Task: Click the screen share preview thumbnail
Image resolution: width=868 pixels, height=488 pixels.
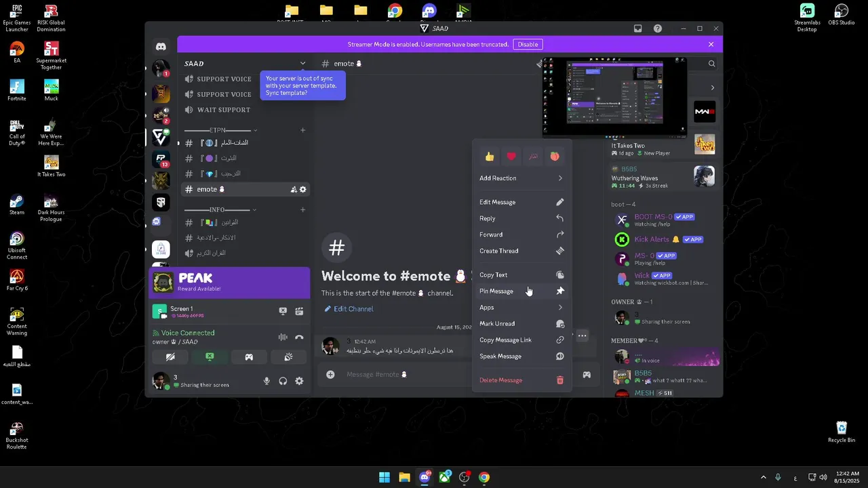Action: pyautogui.click(x=614, y=97)
